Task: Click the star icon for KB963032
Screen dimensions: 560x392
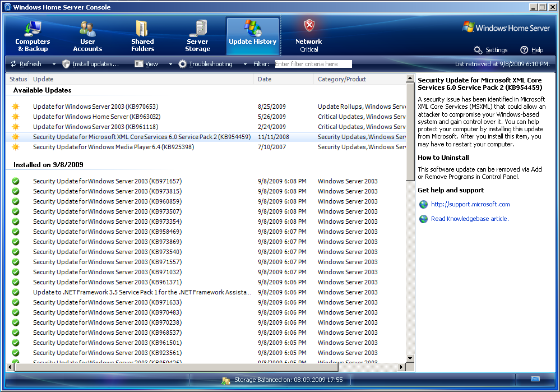Action: tap(15, 117)
